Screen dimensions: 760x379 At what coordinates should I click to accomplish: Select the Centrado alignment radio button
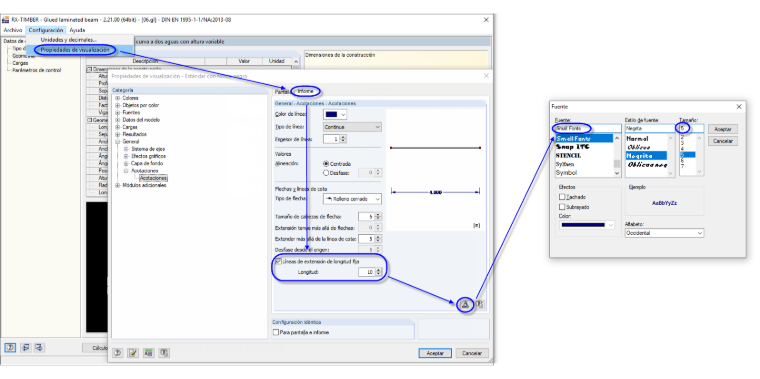[326, 164]
